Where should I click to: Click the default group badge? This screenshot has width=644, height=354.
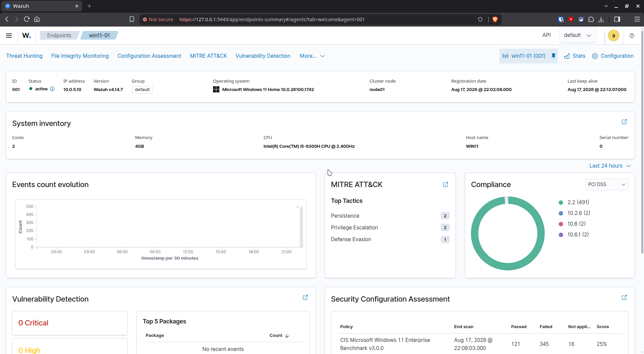click(x=142, y=90)
